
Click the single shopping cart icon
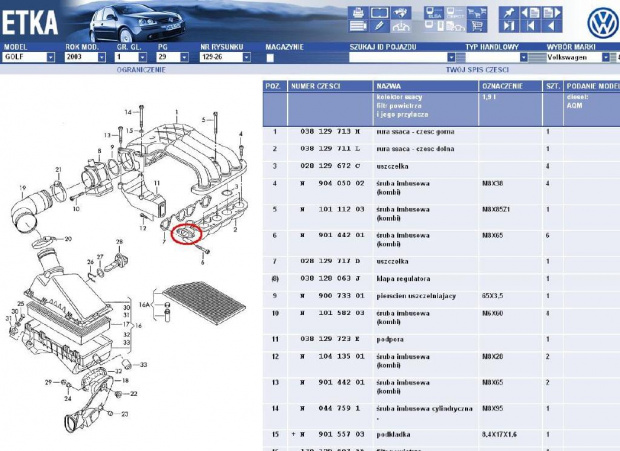477,26
